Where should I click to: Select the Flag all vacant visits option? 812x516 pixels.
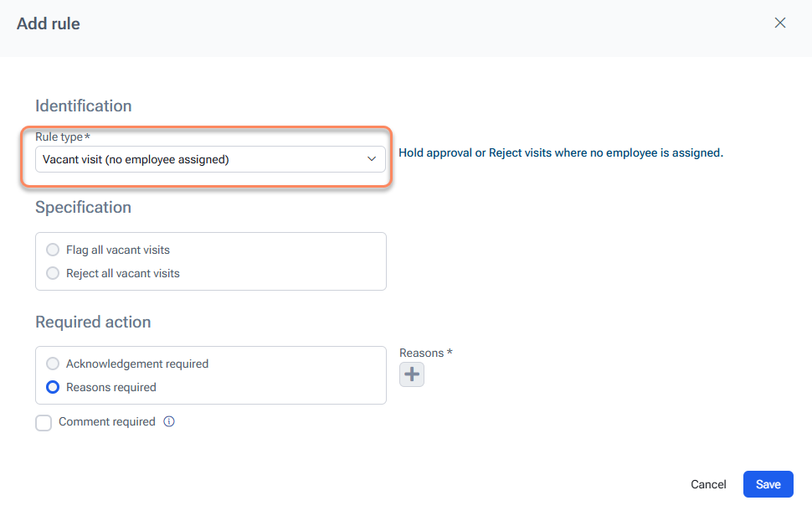pyautogui.click(x=54, y=250)
